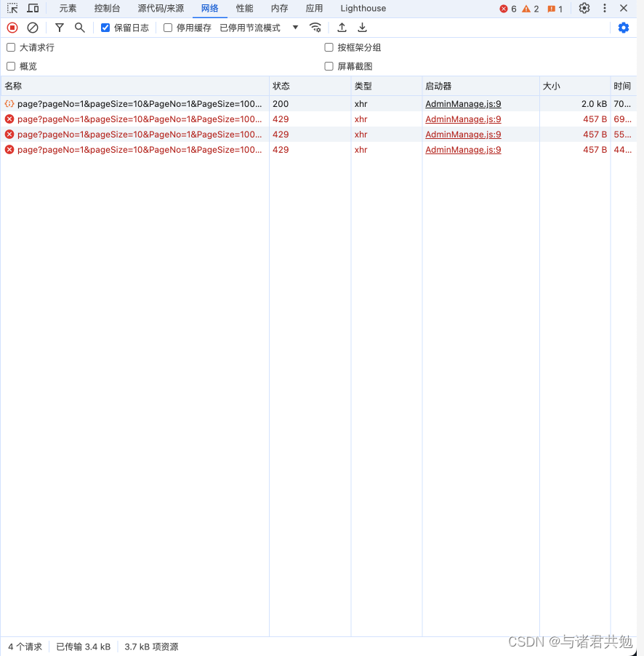Screen dimensions: 644x656
Task: Open the AdminManage.js:9 initiator link
Action: click(x=463, y=103)
